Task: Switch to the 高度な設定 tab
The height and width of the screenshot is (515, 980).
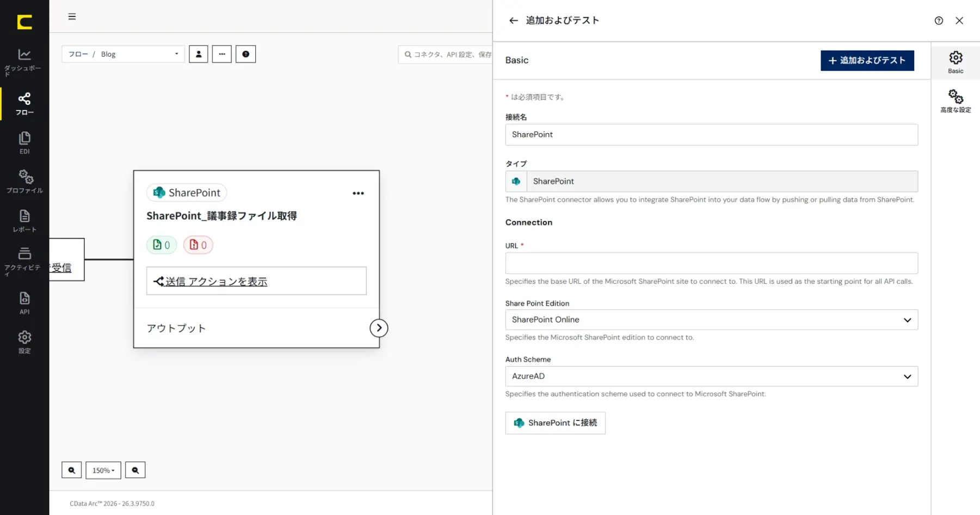Action: 956,102
